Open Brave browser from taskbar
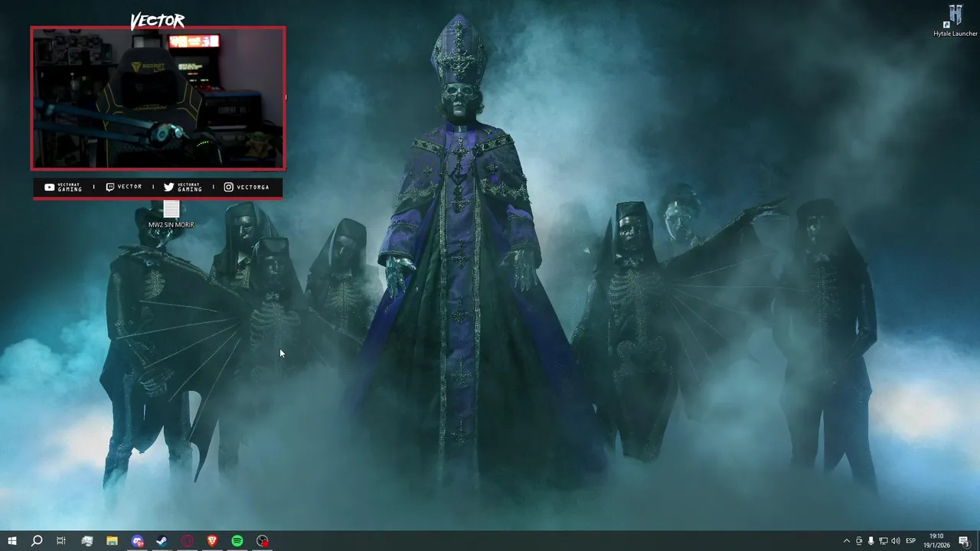980x551 pixels. [x=212, y=541]
